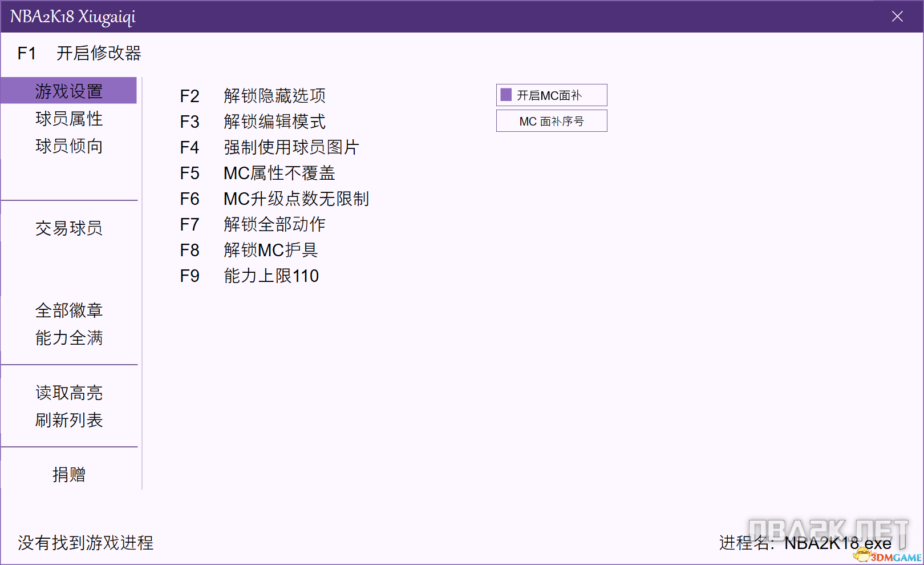This screenshot has height=565, width=924.
Task: Toggle F5 MC属性不覆盖
Action: point(257,173)
